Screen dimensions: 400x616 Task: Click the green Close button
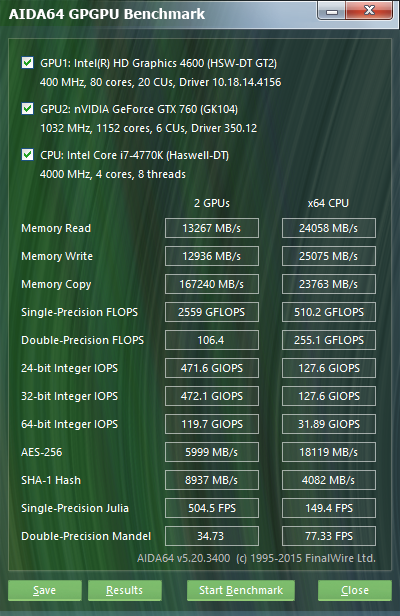(x=355, y=590)
